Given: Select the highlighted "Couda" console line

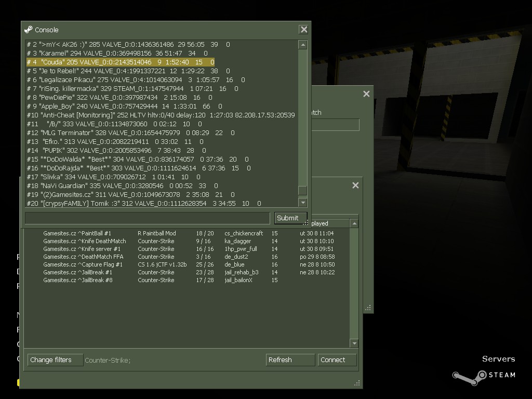Looking at the screenshot, I should coord(121,62).
